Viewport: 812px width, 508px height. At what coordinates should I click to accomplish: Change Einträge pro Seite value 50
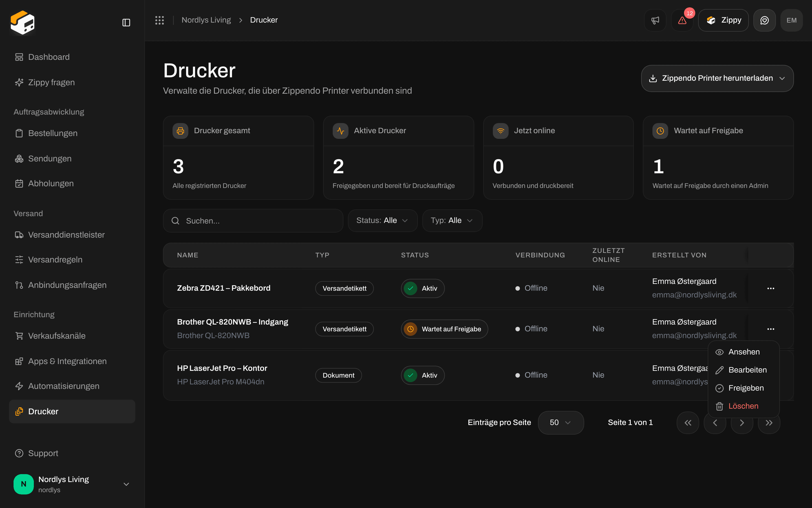[x=561, y=422]
